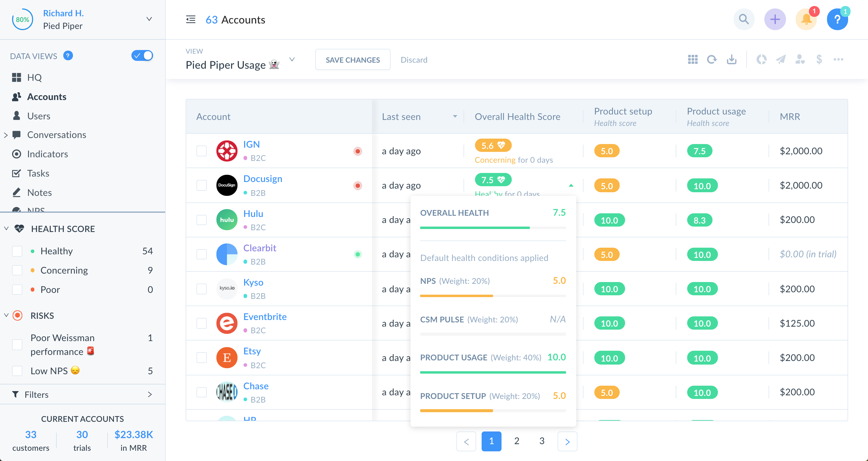This screenshot has width=868, height=461.
Task: Click the Save Changes button
Action: (x=352, y=60)
